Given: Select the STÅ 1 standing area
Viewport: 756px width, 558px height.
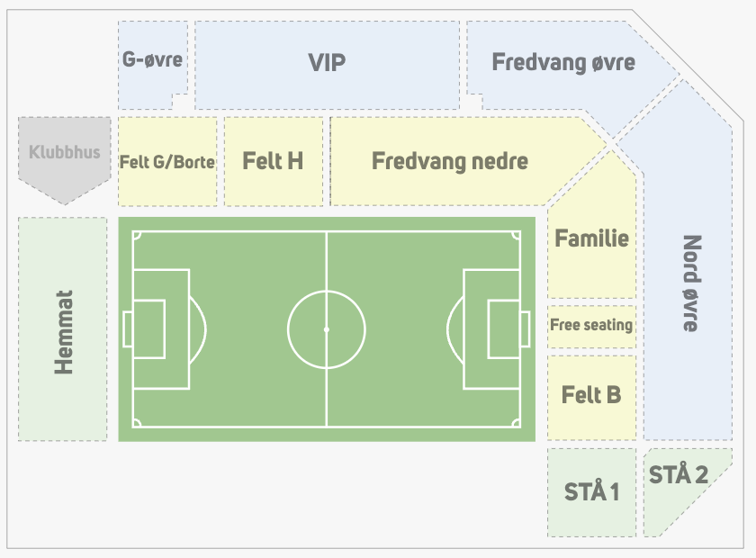Looking at the screenshot, I should coord(591,492).
